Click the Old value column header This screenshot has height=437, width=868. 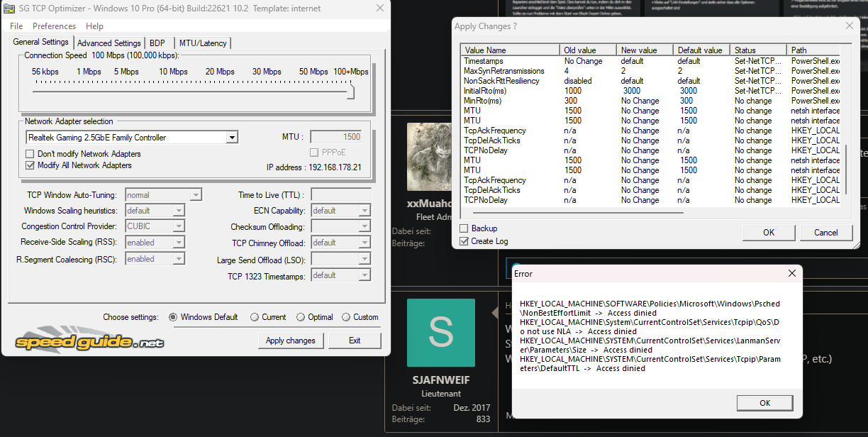tap(588, 50)
